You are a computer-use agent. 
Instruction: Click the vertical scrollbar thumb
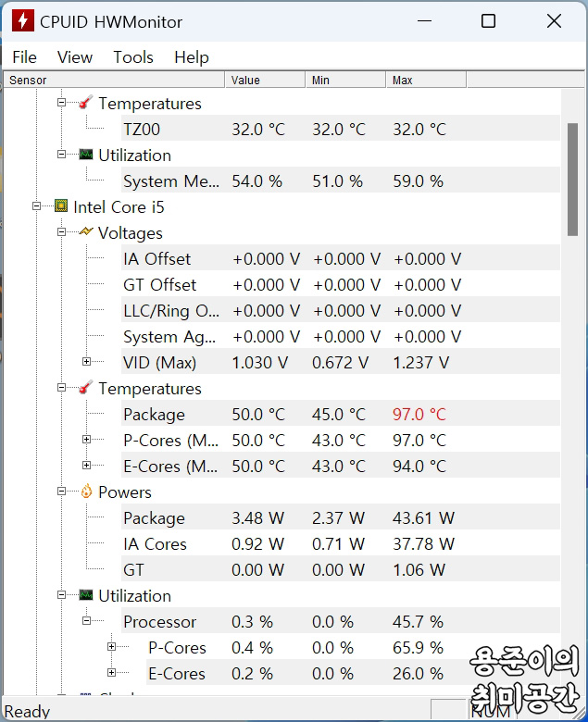(572, 180)
